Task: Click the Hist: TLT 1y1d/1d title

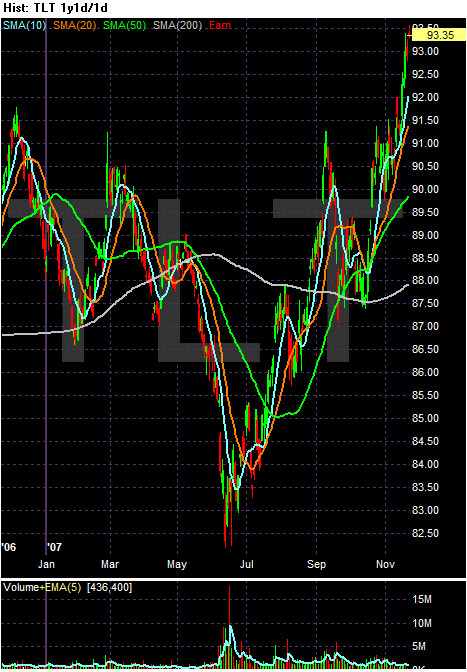Action: 55,9
